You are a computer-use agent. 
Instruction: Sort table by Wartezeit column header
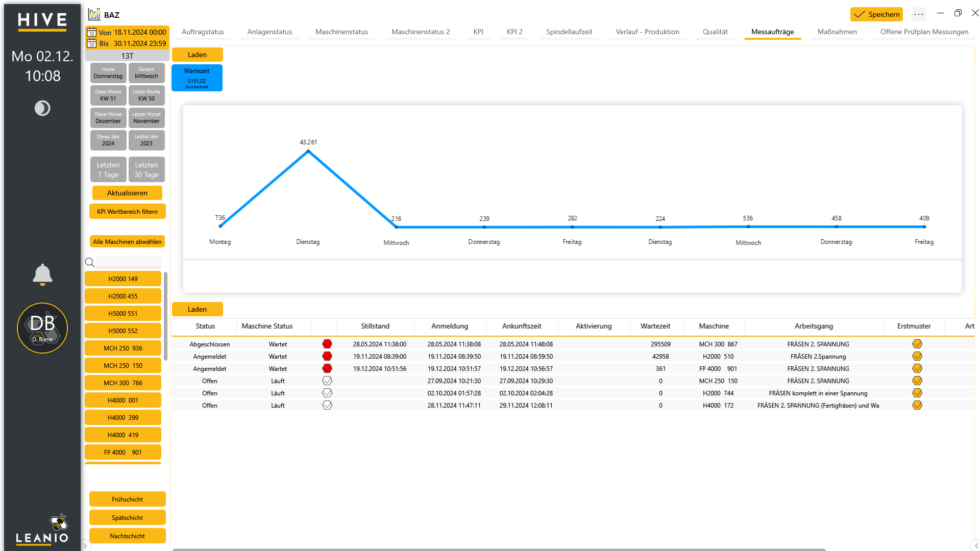(x=655, y=327)
